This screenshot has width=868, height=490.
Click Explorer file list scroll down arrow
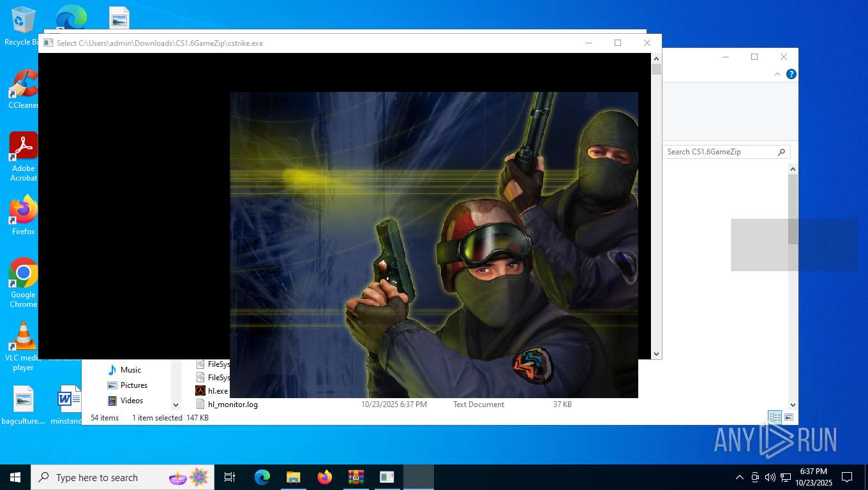[x=793, y=405]
